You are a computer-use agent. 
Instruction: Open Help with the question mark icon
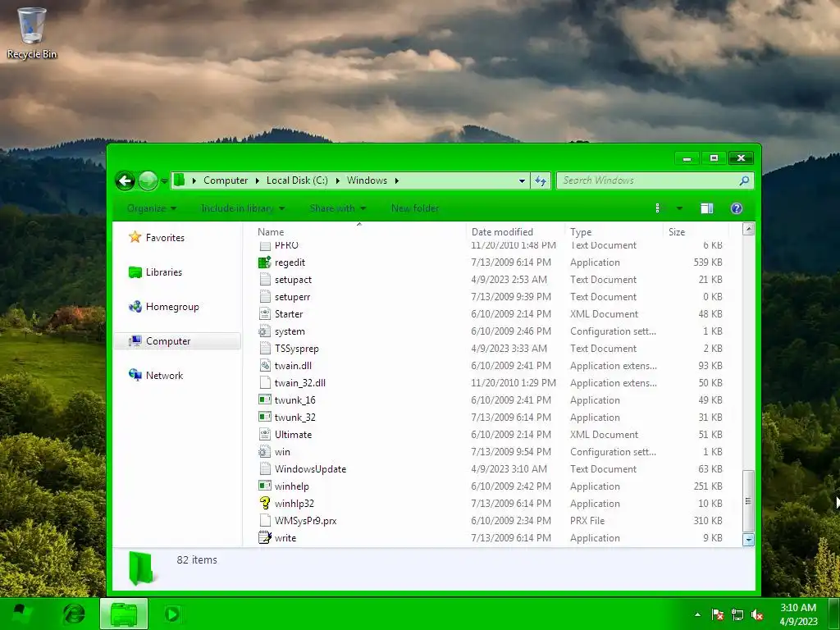click(737, 208)
